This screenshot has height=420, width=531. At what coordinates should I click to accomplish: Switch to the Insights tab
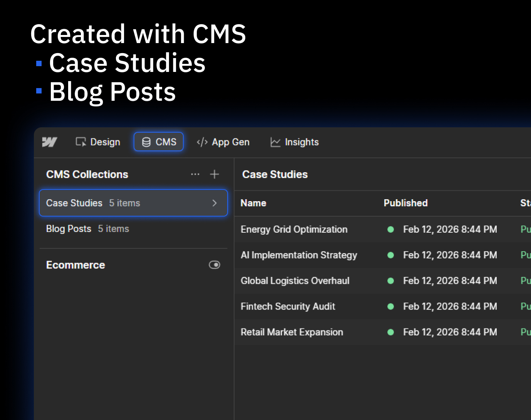(x=294, y=142)
